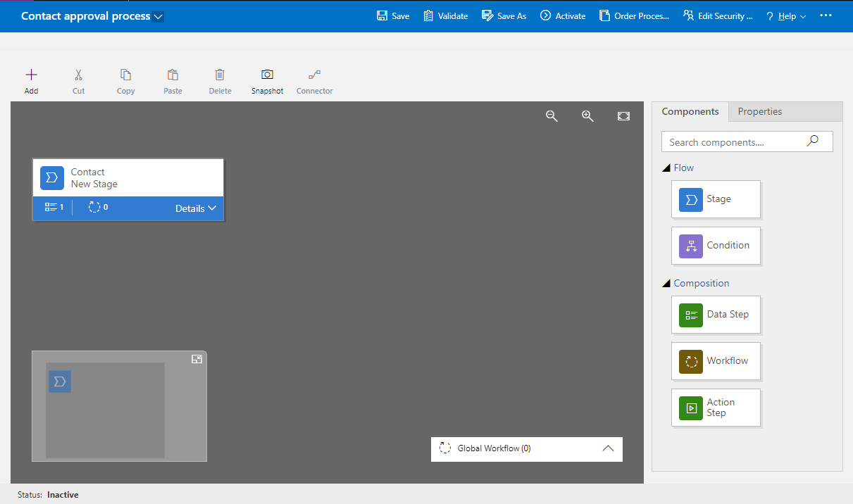Toggle the minimap collapse button
Image resolution: width=853 pixels, height=504 pixels.
point(197,359)
